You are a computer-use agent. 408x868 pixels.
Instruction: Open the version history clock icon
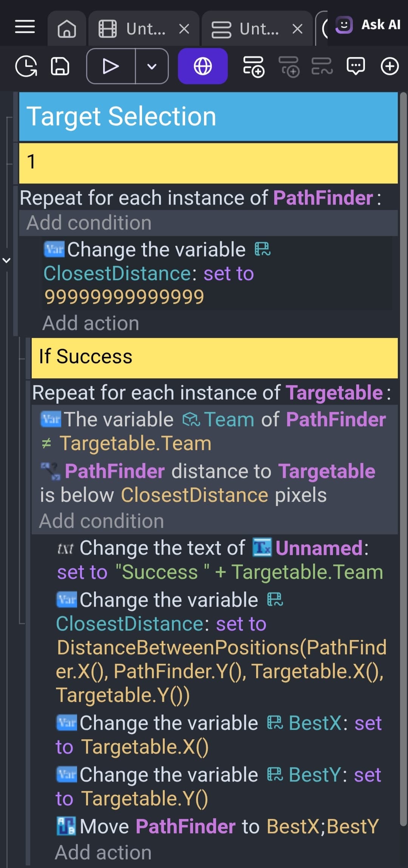click(26, 66)
